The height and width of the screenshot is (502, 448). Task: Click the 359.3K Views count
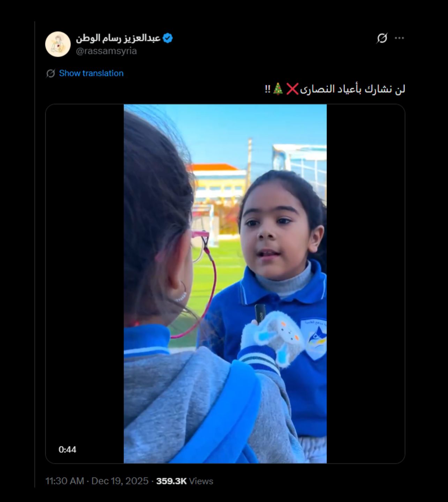tap(185, 481)
